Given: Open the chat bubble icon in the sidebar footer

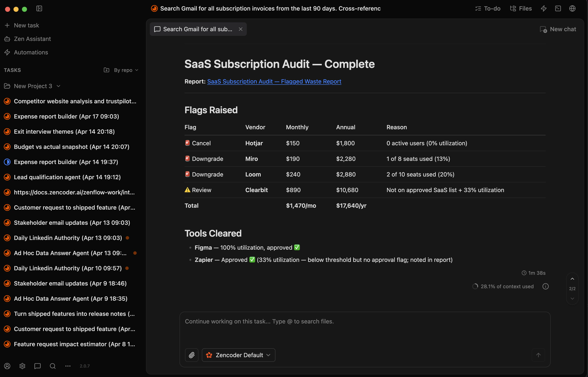Looking at the screenshot, I should tap(38, 366).
